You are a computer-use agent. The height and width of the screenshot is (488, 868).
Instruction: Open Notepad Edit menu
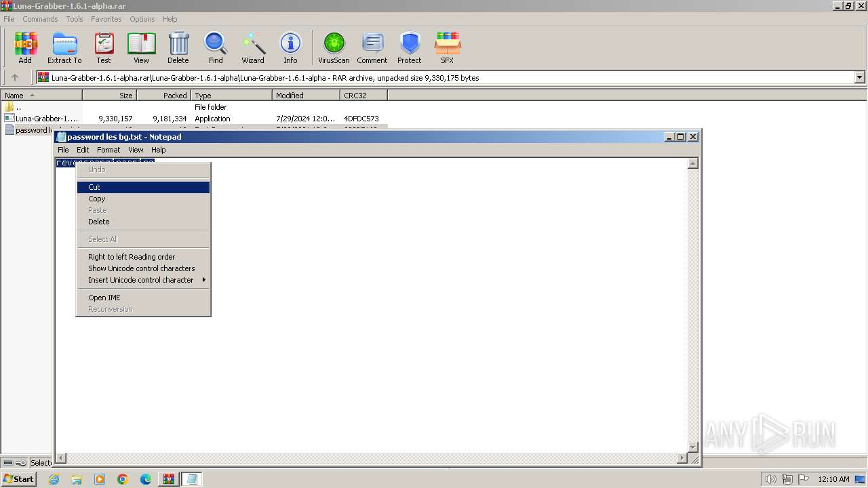(83, 150)
